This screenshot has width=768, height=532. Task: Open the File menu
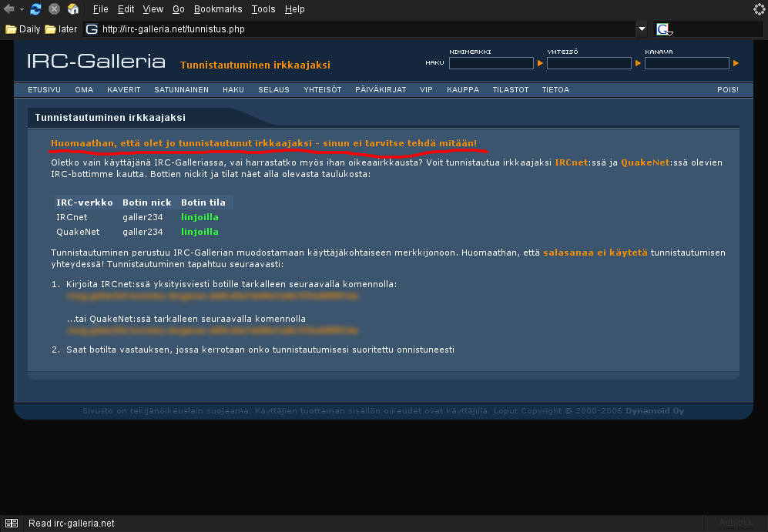coord(100,8)
